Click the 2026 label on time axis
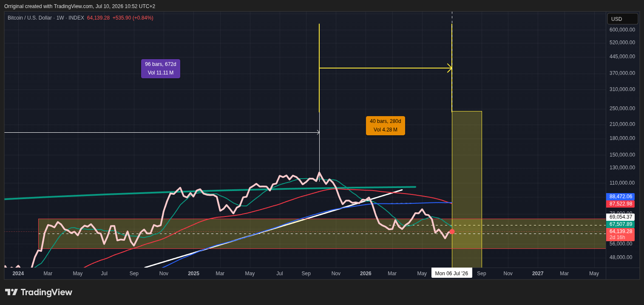This screenshot has height=305, width=644. click(366, 274)
